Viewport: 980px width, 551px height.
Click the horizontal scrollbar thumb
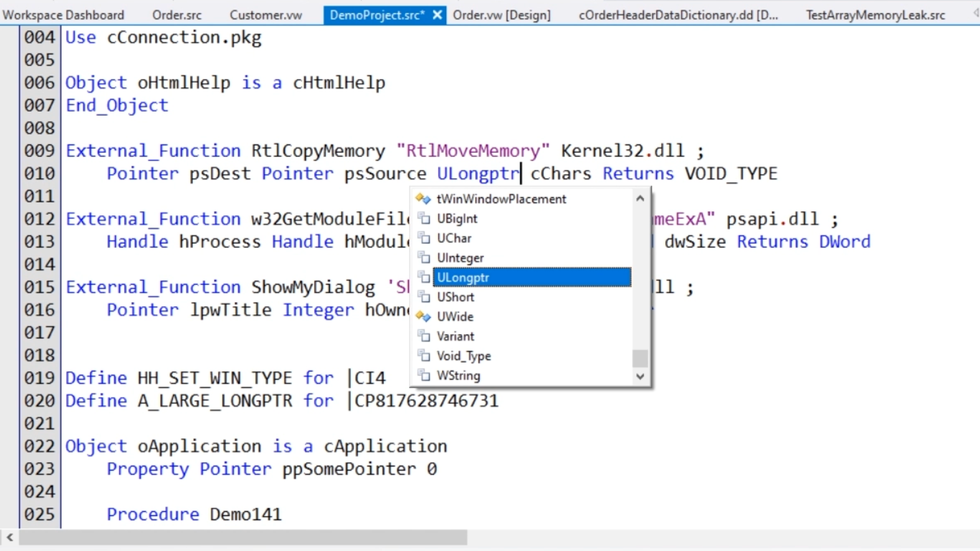tap(242, 537)
